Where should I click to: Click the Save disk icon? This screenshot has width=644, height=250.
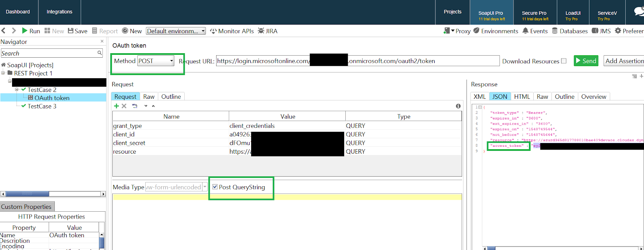coord(71,31)
